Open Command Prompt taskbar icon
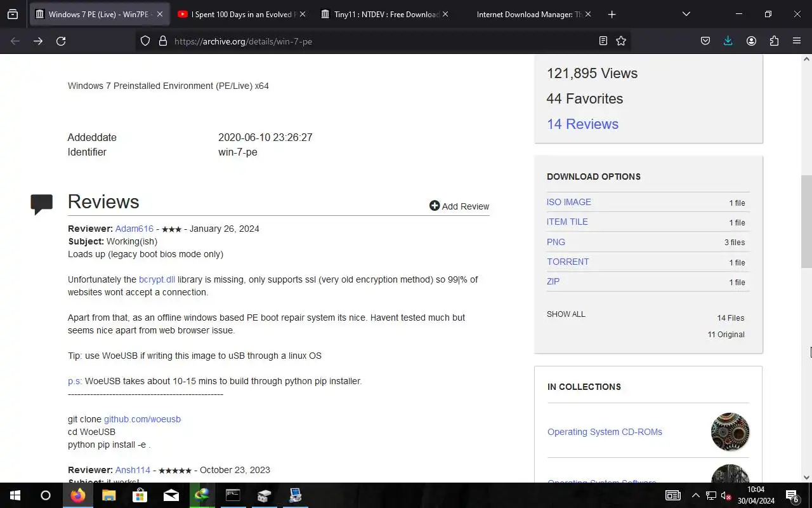812x508 pixels. pyautogui.click(x=233, y=495)
